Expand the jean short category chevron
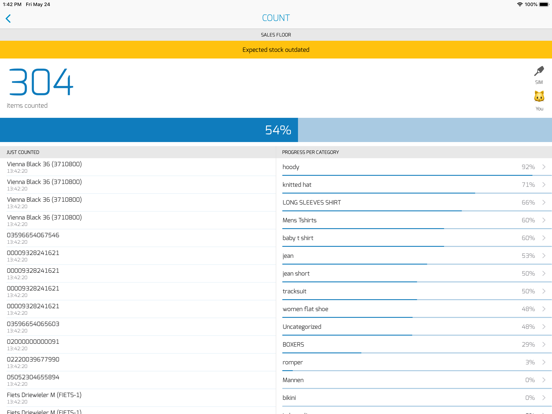The width and height of the screenshot is (552, 414). pos(544,274)
